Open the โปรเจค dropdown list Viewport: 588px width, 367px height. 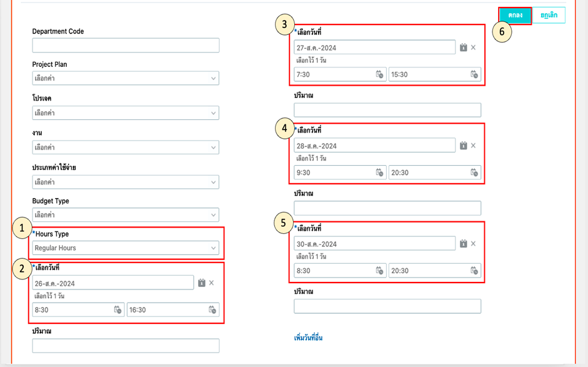126,113
